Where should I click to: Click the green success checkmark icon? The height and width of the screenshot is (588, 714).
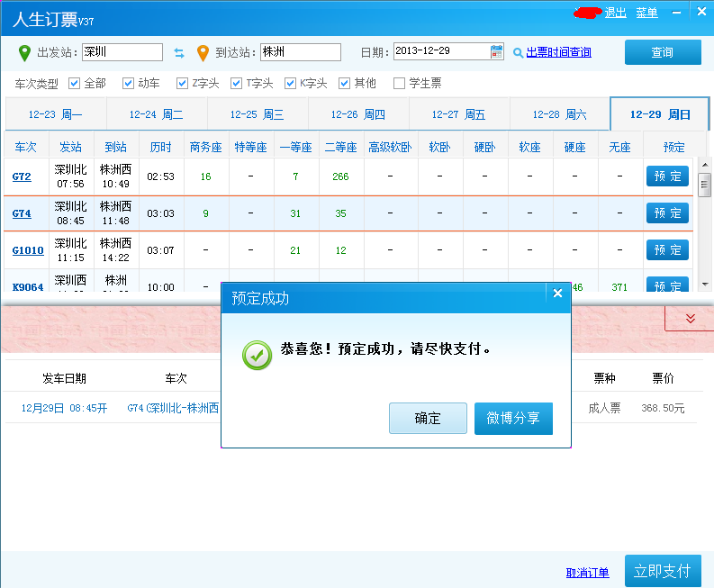[x=257, y=356]
